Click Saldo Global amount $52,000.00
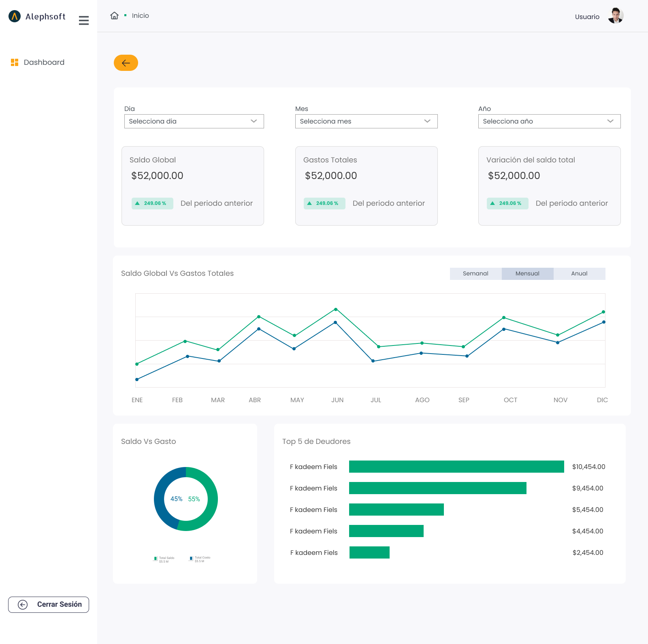The image size is (648, 644). point(157,176)
